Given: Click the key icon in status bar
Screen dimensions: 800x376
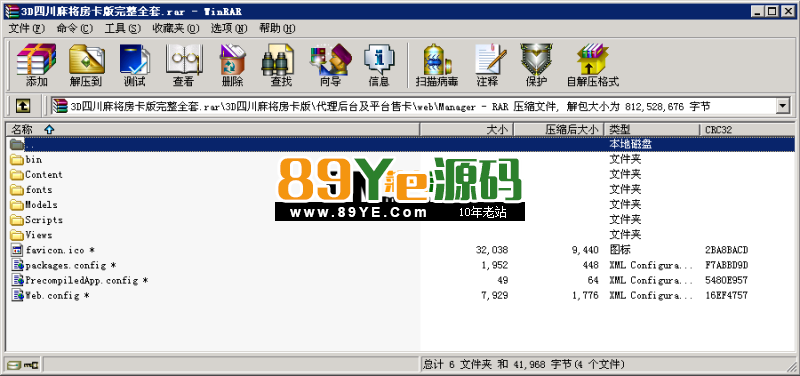Looking at the screenshot, I should (32, 364).
